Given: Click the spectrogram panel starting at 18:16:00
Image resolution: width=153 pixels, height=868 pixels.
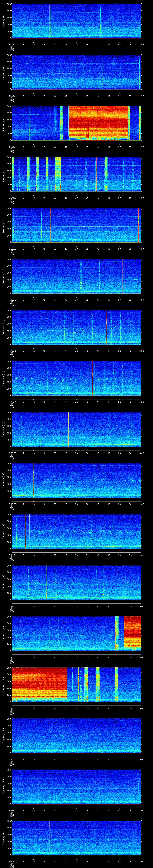Looking at the screenshot, I should [77, 786].
